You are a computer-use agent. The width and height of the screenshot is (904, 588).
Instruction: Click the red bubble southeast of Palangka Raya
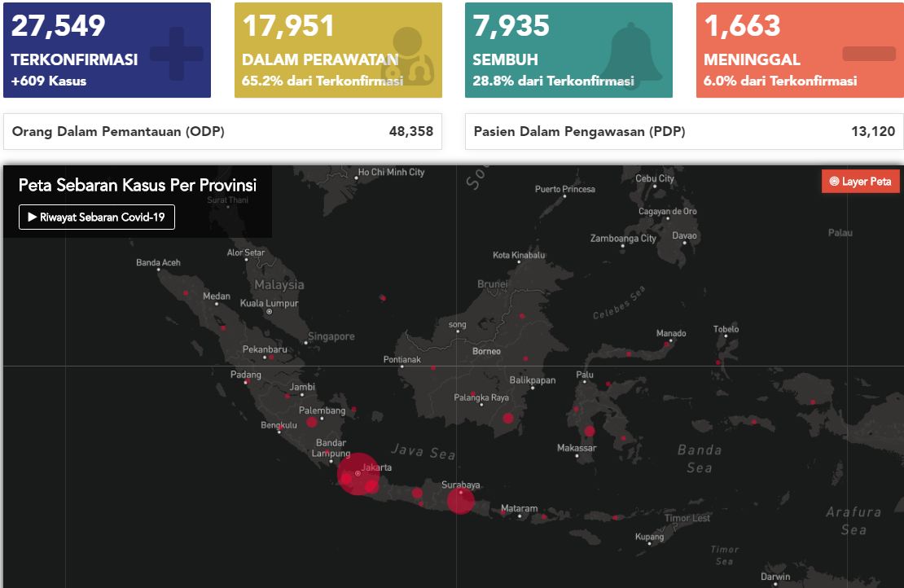[508, 418]
